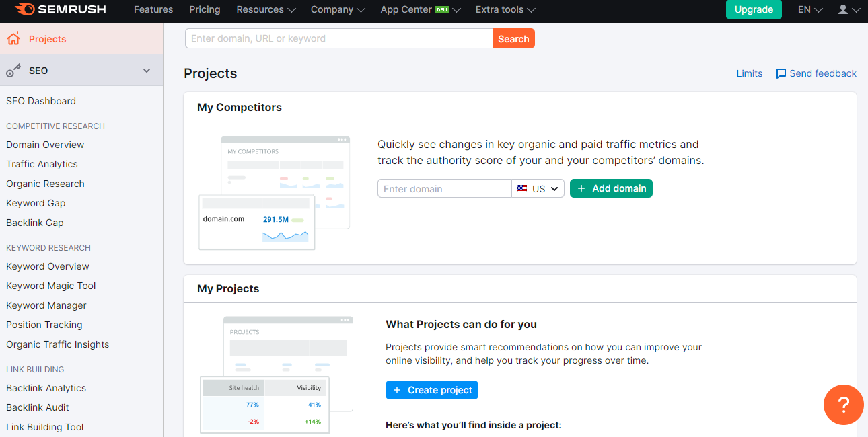The width and height of the screenshot is (868, 437).
Task: Open Traffic Analytics in the sidebar
Action: [42, 164]
